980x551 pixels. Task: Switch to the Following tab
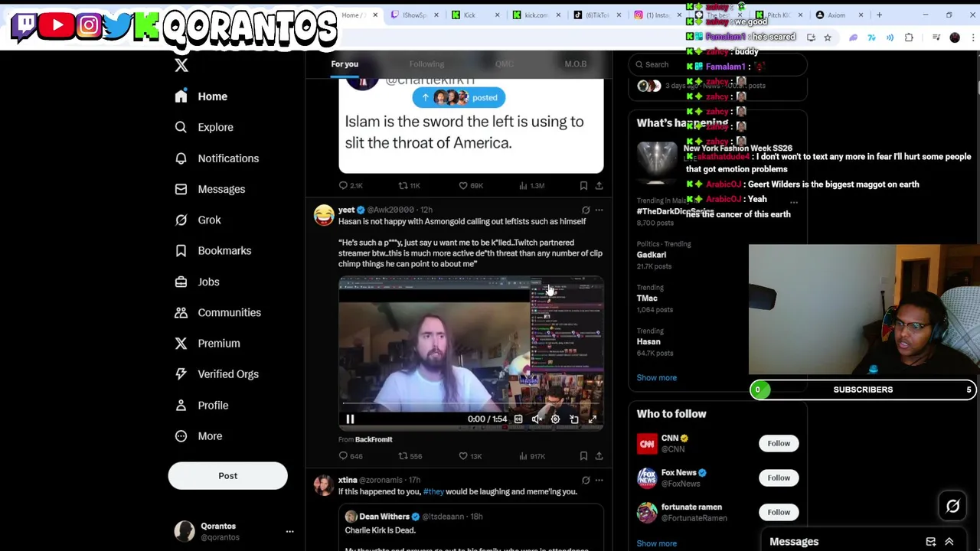pyautogui.click(x=426, y=64)
